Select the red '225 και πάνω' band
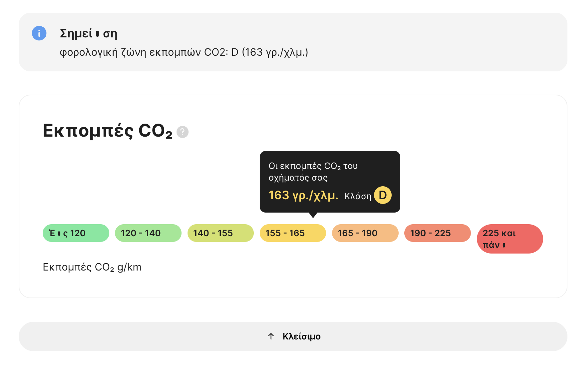 (x=510, y=239)
